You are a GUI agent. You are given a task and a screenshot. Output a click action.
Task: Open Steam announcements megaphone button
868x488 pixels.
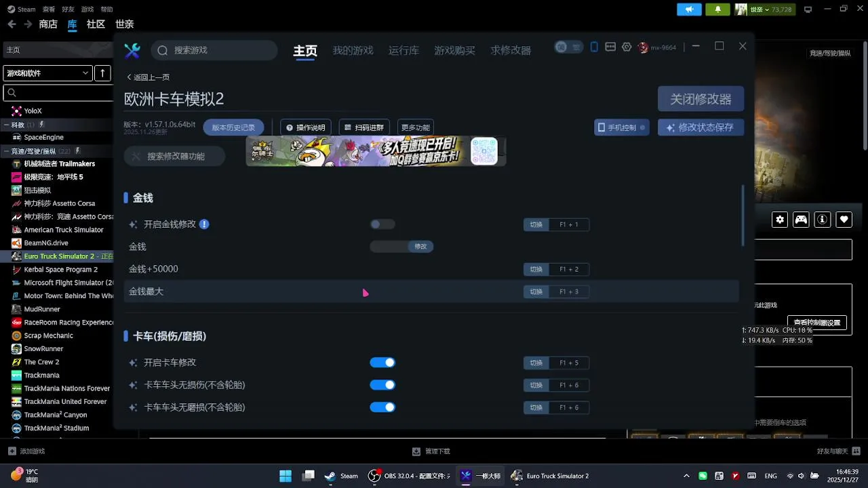point(689,9)
